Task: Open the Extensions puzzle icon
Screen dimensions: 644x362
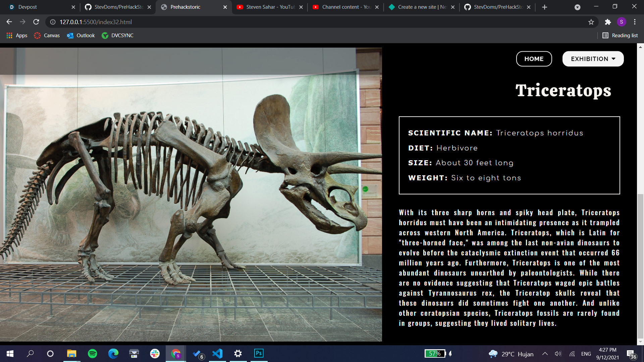Action: pyautogui.click(x=608, y=22)
